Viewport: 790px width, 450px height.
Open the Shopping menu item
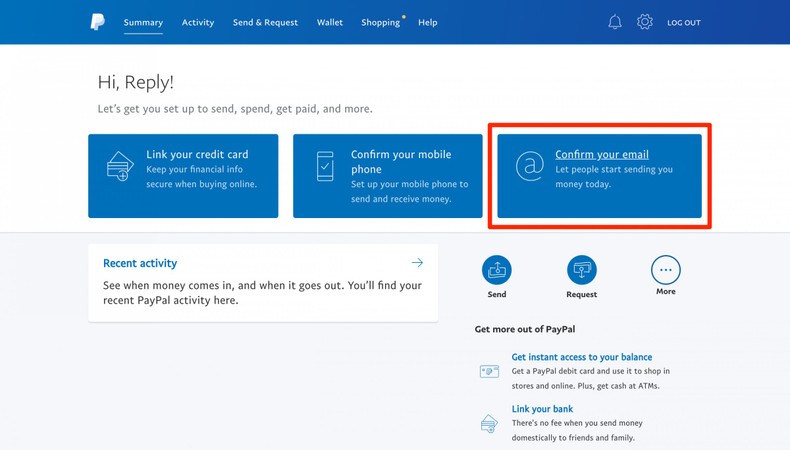tap(380, 22)
